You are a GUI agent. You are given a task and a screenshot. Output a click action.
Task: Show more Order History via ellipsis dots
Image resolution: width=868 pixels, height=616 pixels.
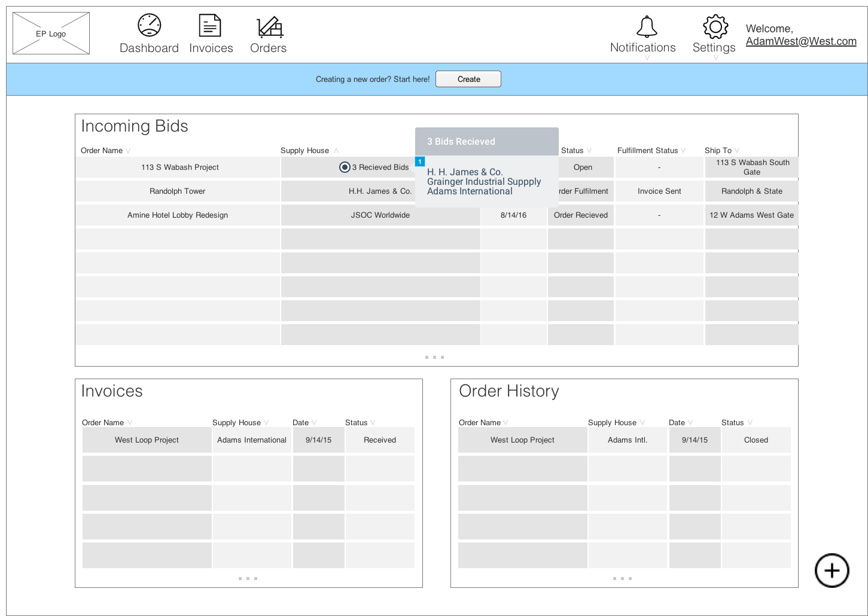[x=622, y=578]
